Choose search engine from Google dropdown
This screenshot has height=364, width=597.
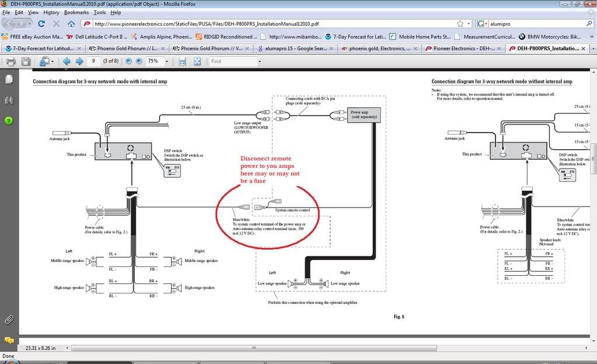481,23
